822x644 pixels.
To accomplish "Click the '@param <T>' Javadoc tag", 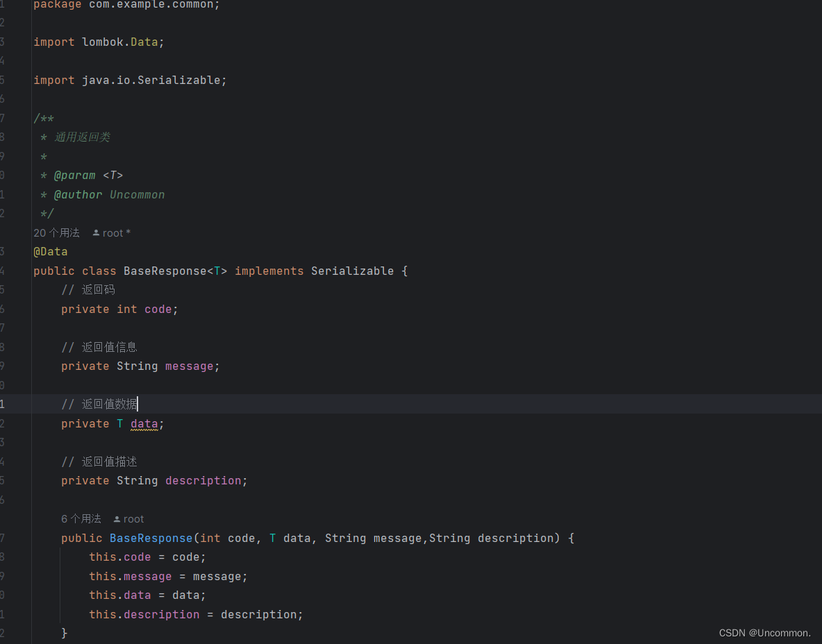I will 88,175.
